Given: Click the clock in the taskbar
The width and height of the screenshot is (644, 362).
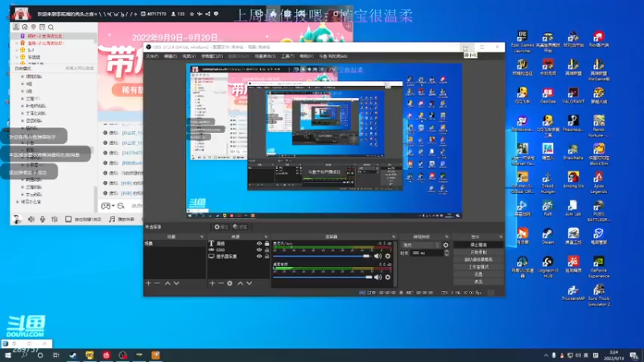Looking at the screenshot, I should [x=613, y=356].
